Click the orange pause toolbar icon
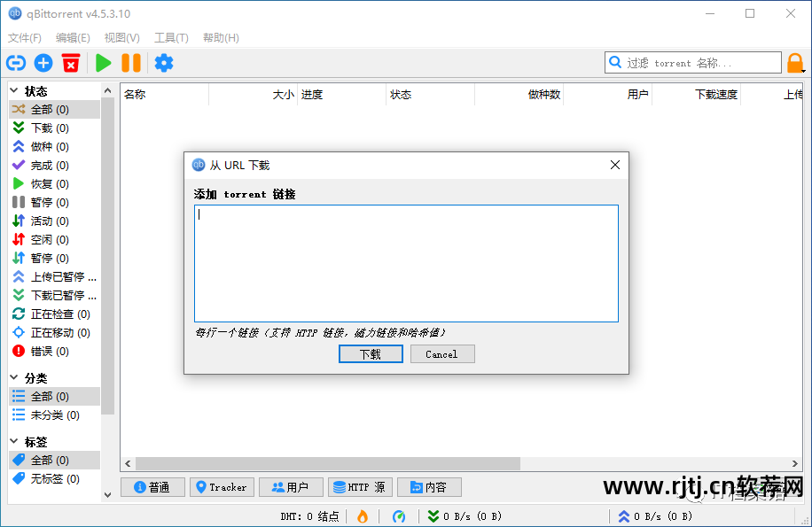Image resolution: width=812 pixels, height=527 pixels. 131,63
